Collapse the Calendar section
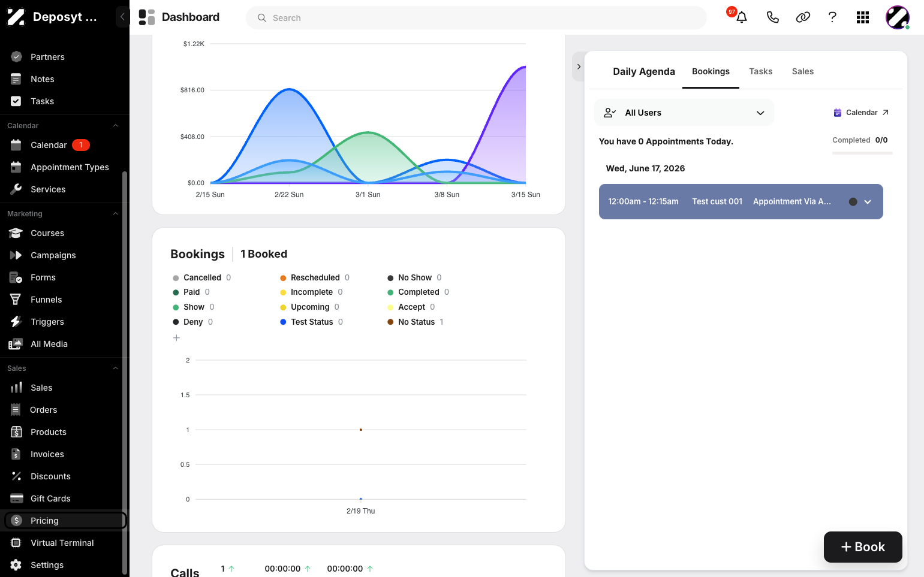Image resolution: width=924 pixels, height=577 pixels. (116, 126)
